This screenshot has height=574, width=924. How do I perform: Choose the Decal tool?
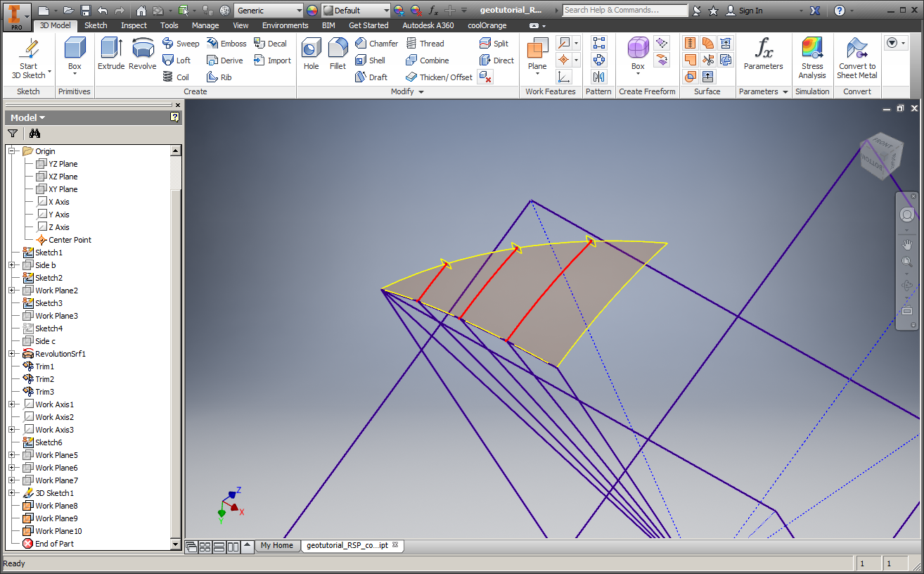pos(271,44)
